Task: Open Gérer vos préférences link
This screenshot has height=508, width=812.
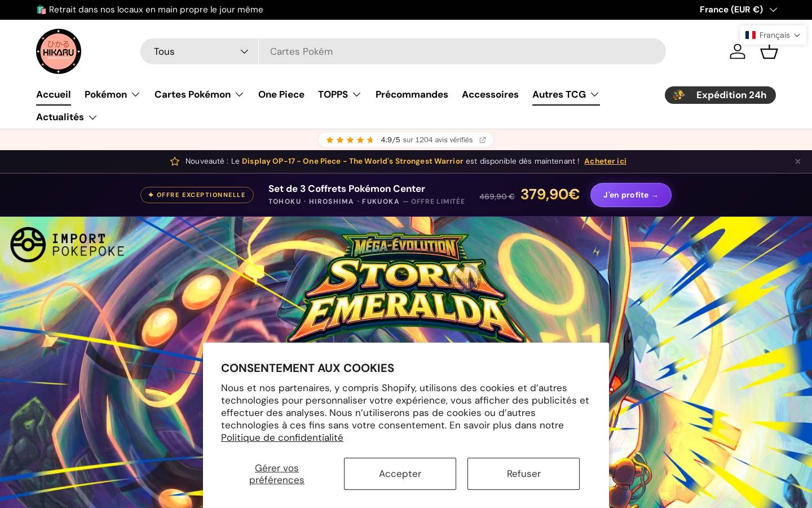Action: click(277, 474)
